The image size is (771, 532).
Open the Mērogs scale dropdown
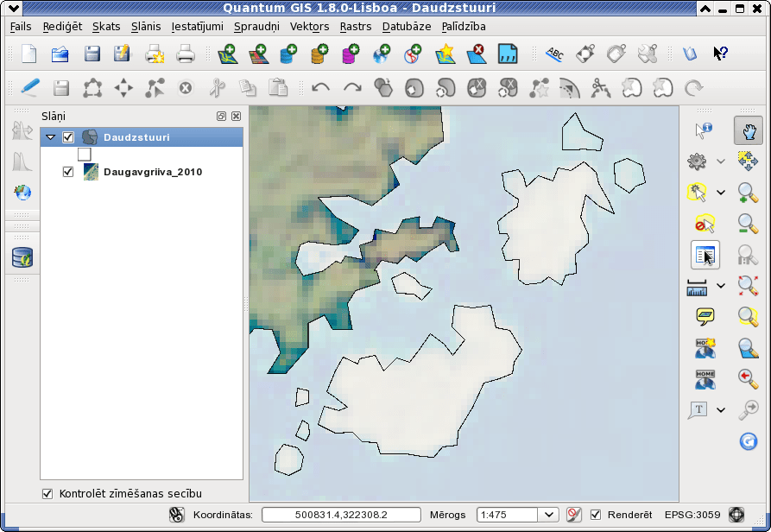point(549,515)
